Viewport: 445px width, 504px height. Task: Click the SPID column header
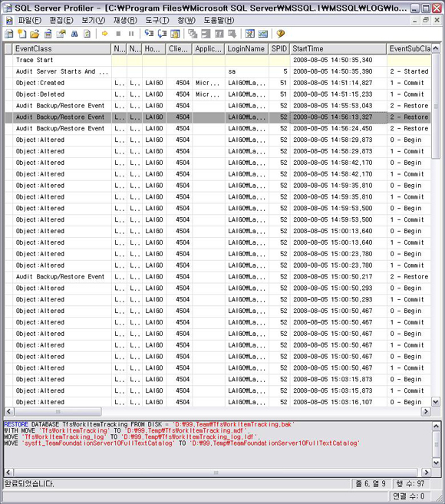279,49
